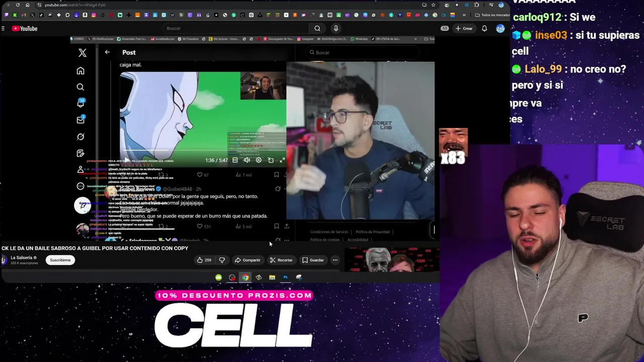Like the post with 67 likes
Screen dimensions: 644x362
[202, 175]
